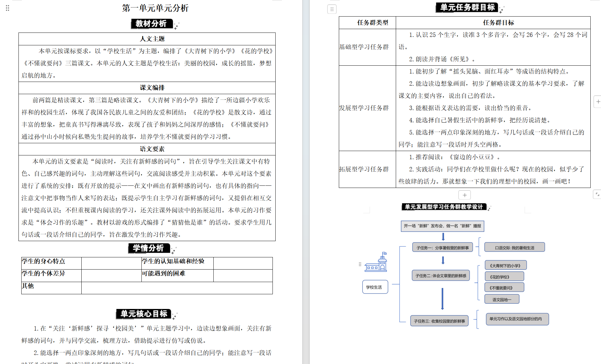Select the 《不懂就要问》 diagram box
Screen dimensions: 601x364
click(504, 288)
